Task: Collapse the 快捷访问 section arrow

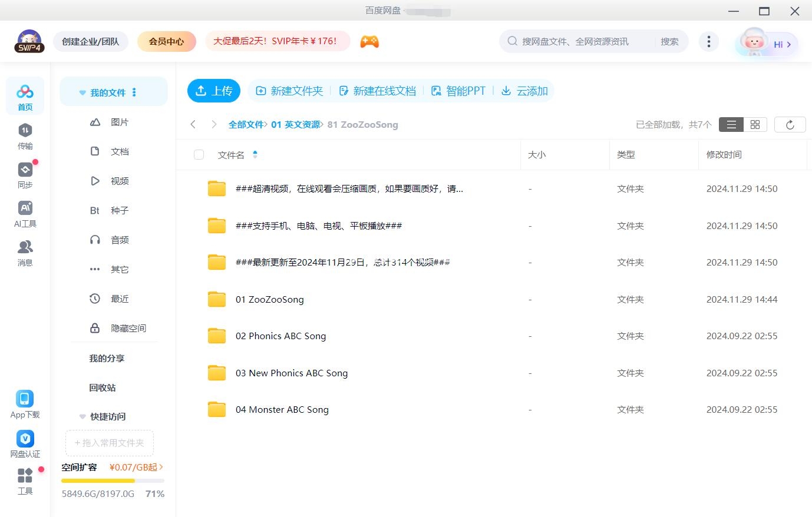Action: pos(82,417)
